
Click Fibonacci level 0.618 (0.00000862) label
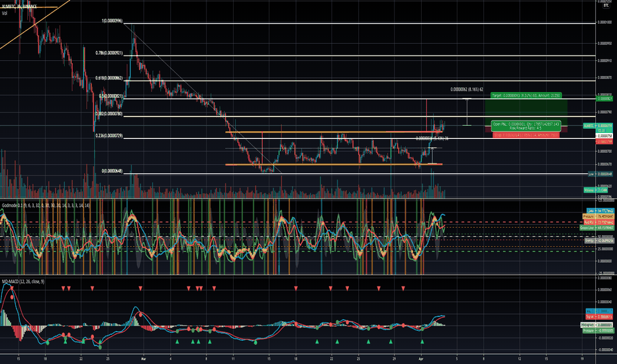[x=109, y=78]
